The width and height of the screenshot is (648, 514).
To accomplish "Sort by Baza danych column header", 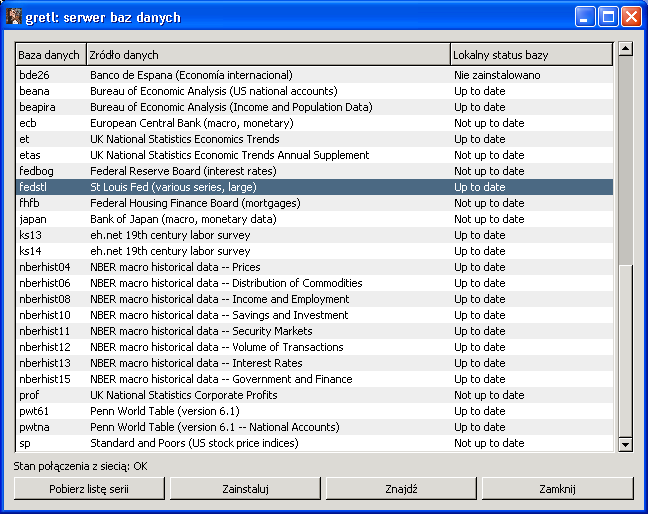I will (51, 55).
